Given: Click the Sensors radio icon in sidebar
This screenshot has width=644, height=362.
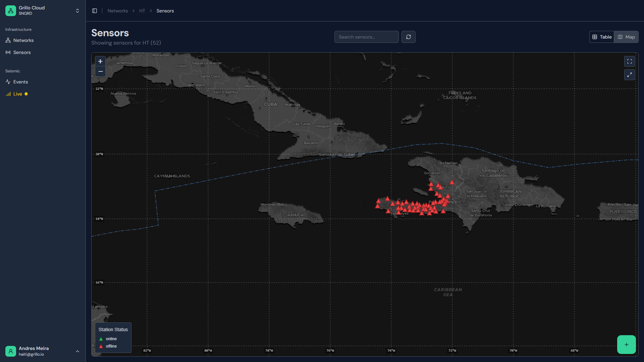Looking at the screenshot, I should click(8, 52).
